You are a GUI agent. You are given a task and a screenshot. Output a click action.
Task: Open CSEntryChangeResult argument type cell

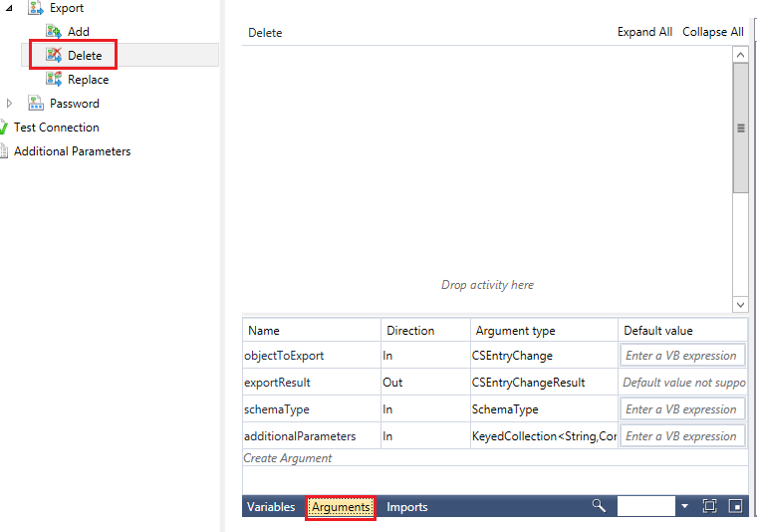pyautogui.click(x=544, y=383)
